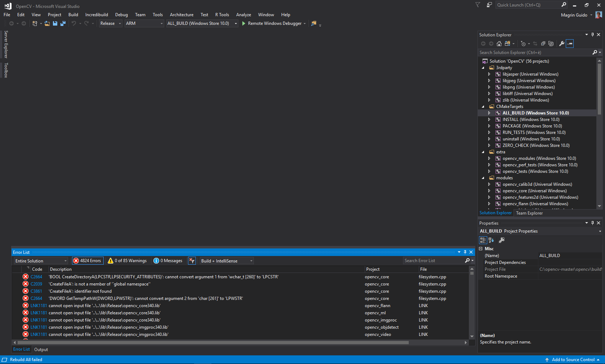Click the Error List vertical scrollbar thumb

[x=472, y=274]
